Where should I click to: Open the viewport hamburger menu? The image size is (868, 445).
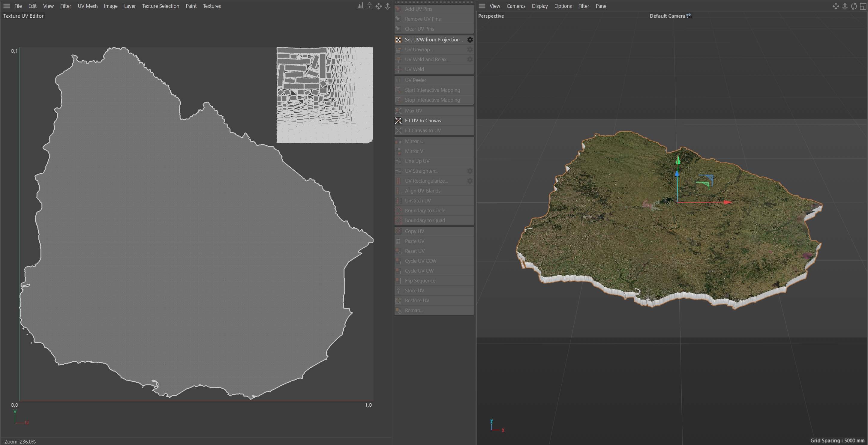482,6
